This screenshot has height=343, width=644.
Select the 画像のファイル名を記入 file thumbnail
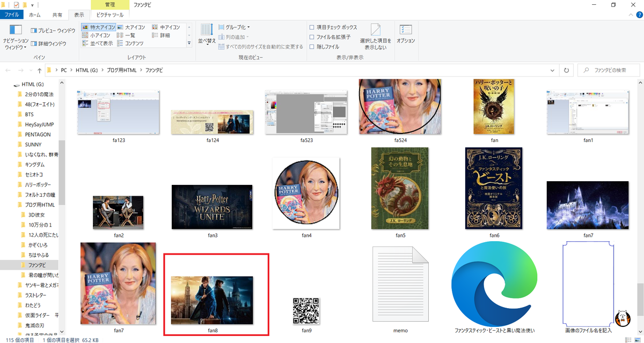pyautogui.click(x=588, y=284)
